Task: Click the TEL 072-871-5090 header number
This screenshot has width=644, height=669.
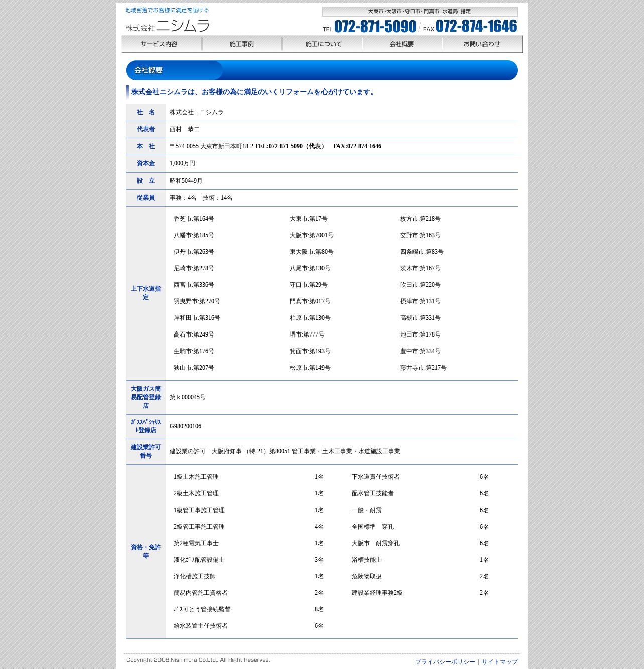Action: [x=370, y=26]
